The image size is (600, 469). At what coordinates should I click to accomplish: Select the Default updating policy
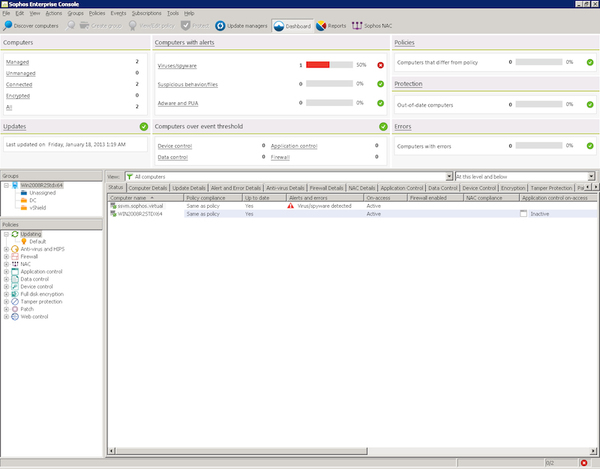pyautogui.click(x=38, y=241)
